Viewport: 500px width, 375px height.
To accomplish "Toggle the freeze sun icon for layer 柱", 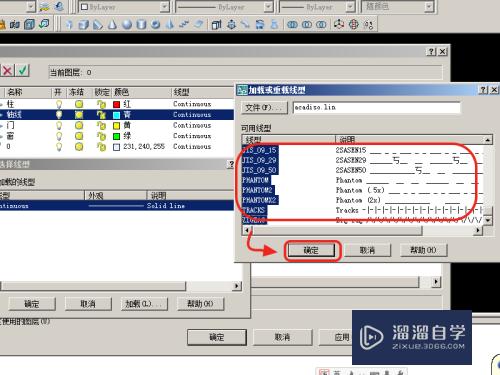I will pyautogui.click(x=79, y=104).
